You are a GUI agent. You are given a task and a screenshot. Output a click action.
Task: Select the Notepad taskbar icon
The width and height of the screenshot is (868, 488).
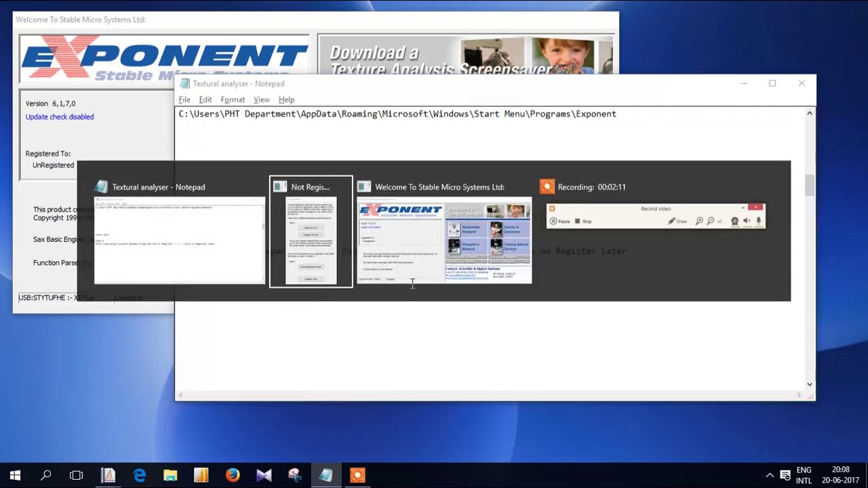click(326, 475)
